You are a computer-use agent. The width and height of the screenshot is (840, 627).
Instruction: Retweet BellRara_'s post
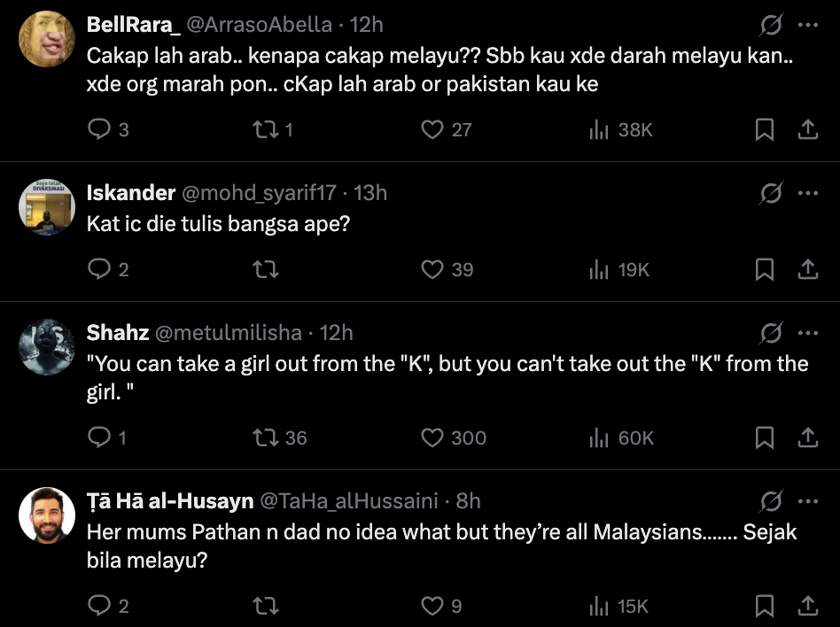(x=264, y=130)
